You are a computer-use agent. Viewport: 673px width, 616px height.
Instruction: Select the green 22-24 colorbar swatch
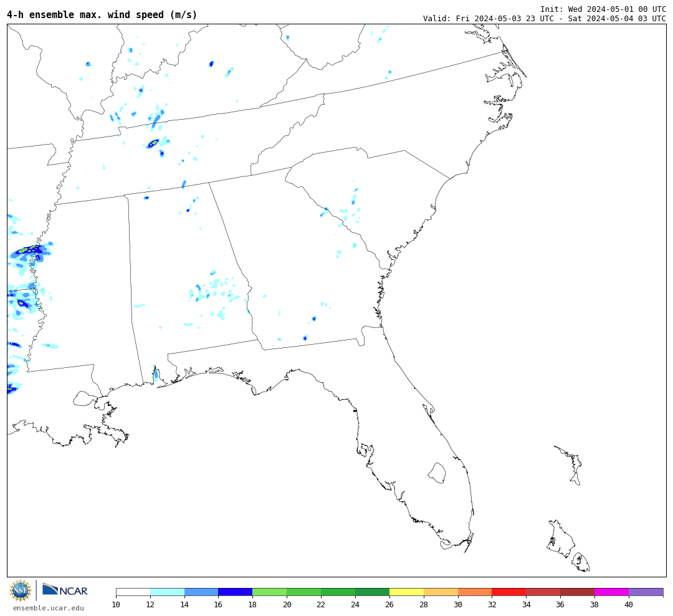338,592
